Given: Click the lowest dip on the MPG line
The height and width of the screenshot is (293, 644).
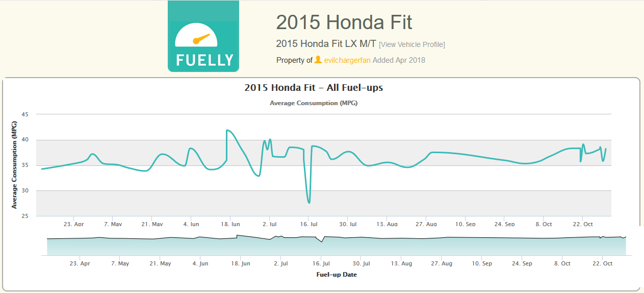Looking at the screenshot, I should 309,203.
